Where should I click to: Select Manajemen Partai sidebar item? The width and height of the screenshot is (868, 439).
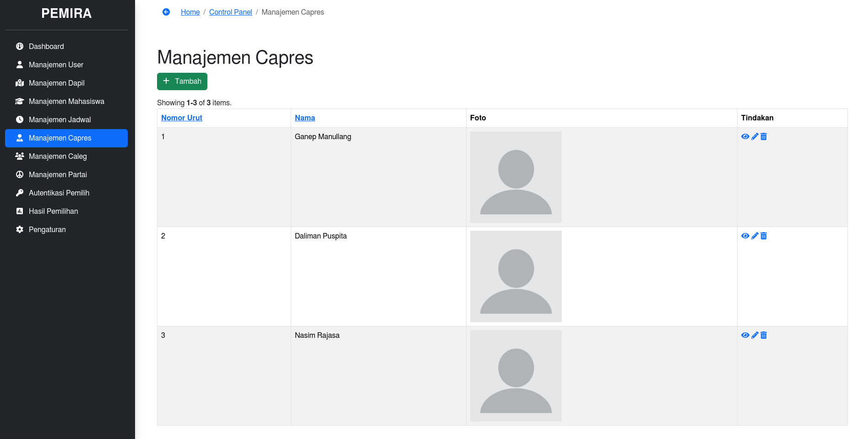[58, 174]
